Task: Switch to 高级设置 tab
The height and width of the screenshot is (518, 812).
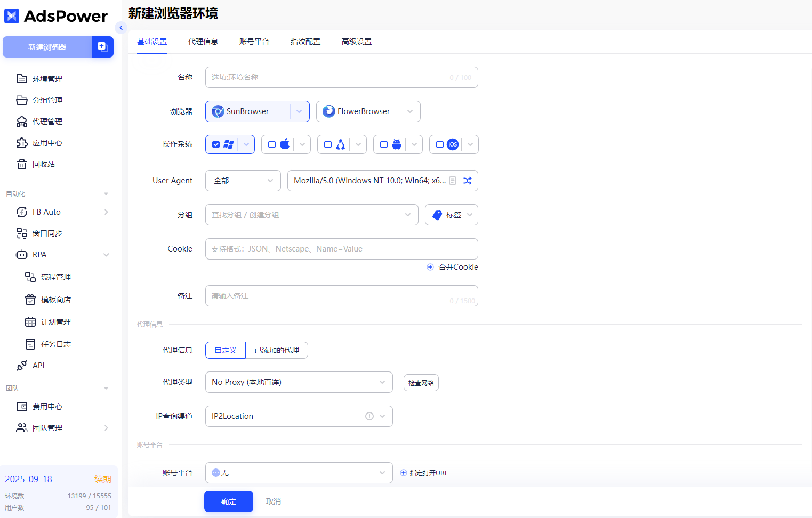Action: tap(357, 42)
